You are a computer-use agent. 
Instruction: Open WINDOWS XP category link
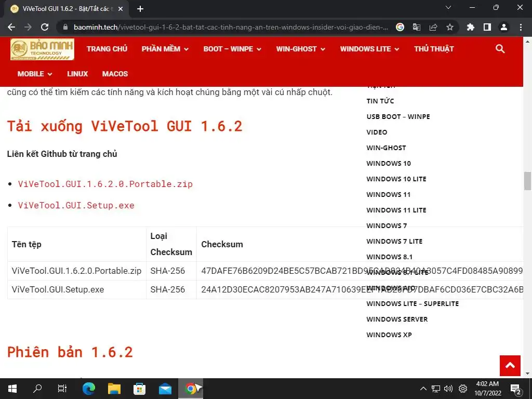click(x=389, y=335)
